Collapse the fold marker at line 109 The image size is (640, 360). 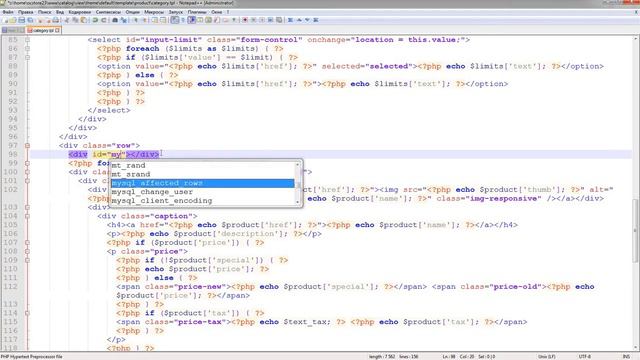point(27,260)
